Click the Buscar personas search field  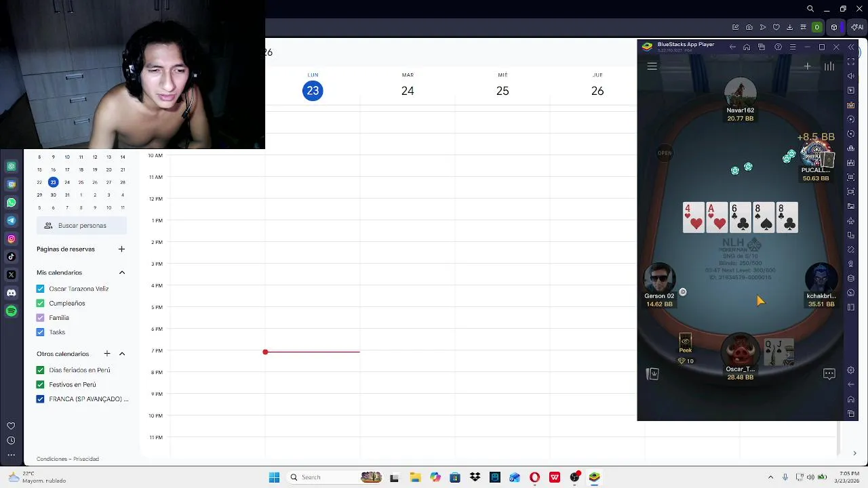tap(81, 225)
